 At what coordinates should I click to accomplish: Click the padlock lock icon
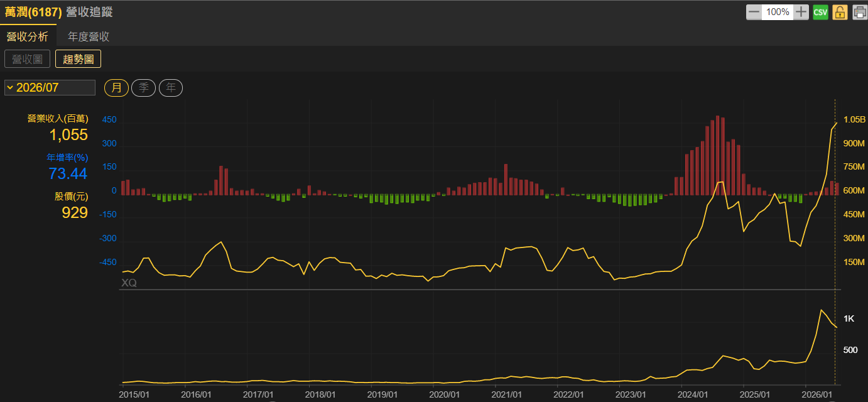(x=840, y=12)
